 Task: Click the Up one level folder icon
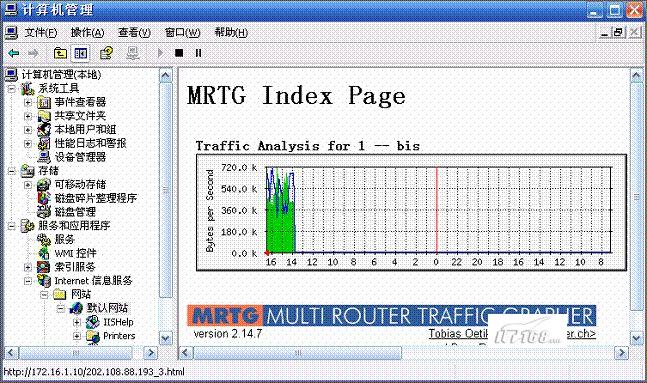60,53
